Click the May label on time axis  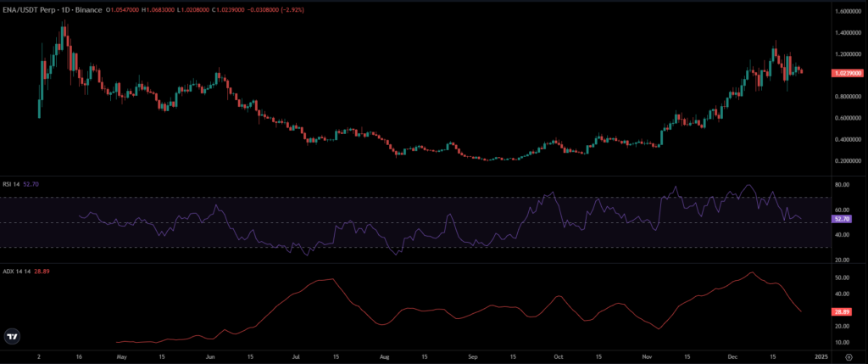122,357
